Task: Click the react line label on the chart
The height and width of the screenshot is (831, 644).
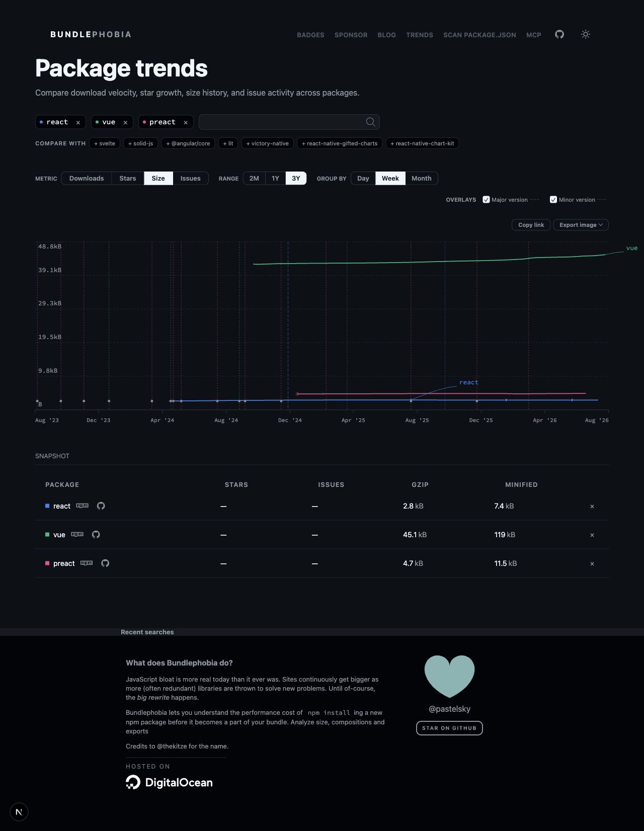Action: tap(469, 382)
